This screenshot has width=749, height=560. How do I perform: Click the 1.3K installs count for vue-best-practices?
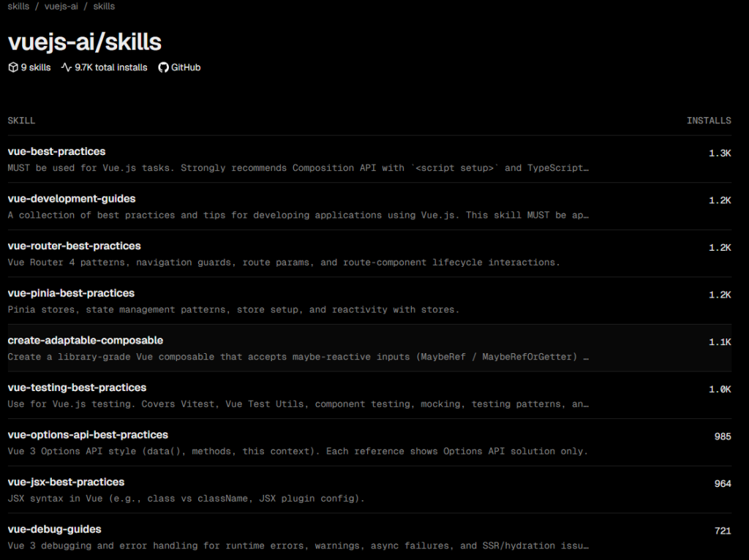[x=719, y=154]
